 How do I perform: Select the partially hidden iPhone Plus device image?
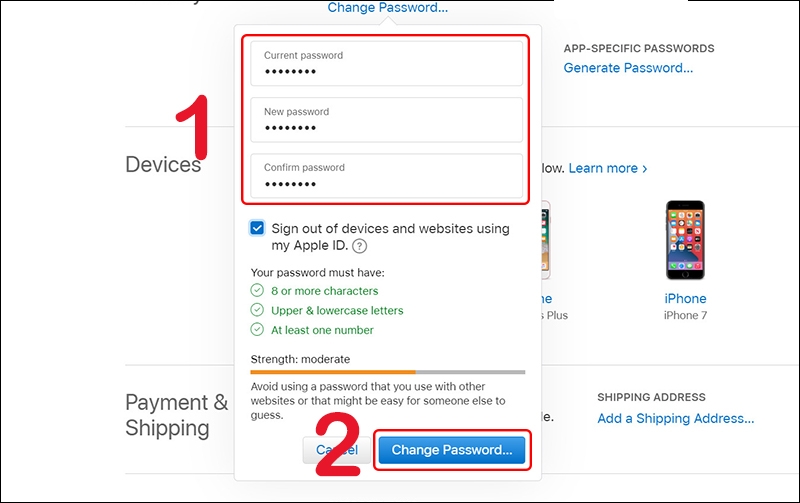(545, 240)
